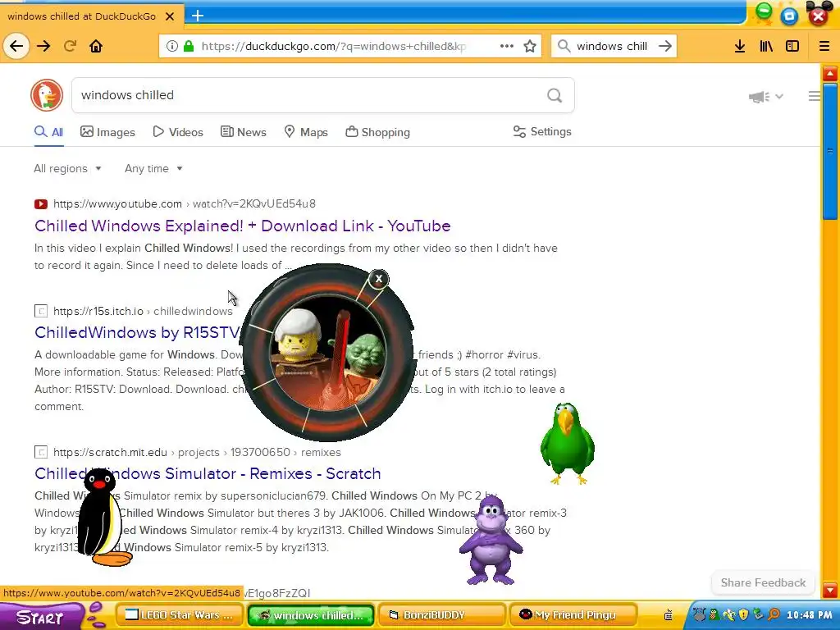
Task: Open the DuckDuckGo side menu icon
Action: [814, 97]
